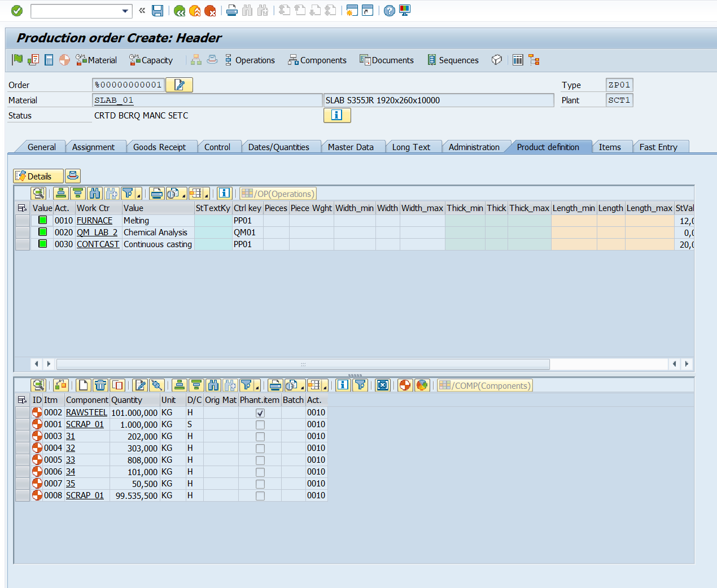Open the command field dropdown arrow
Screen dimensions: 717x588
tap(125, 11)
